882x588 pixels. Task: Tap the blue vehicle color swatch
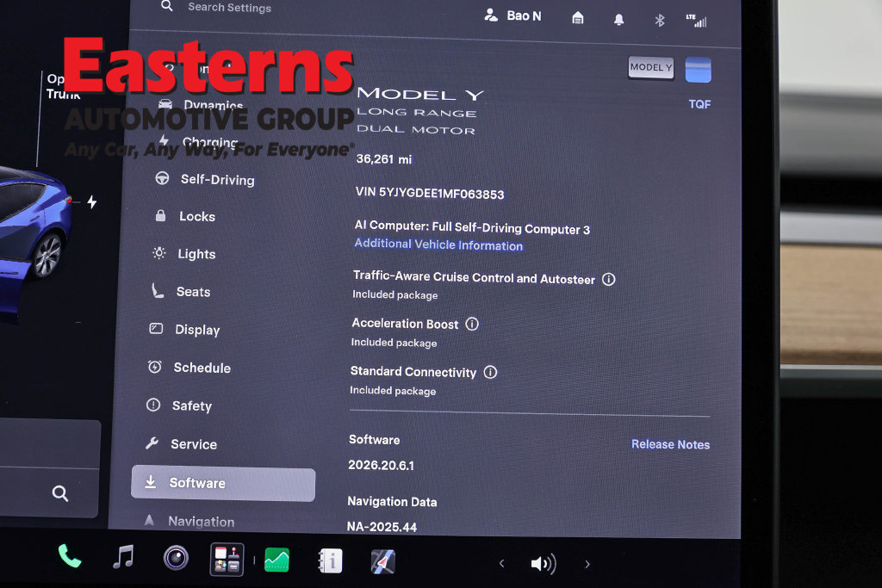pyautogui.click(x=698, y=71)
